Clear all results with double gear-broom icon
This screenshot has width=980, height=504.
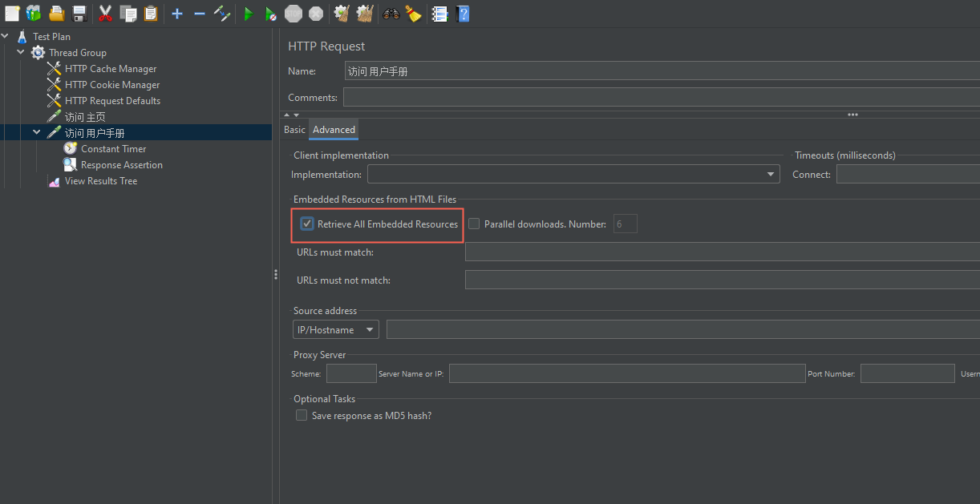click(x=365, y=13)
